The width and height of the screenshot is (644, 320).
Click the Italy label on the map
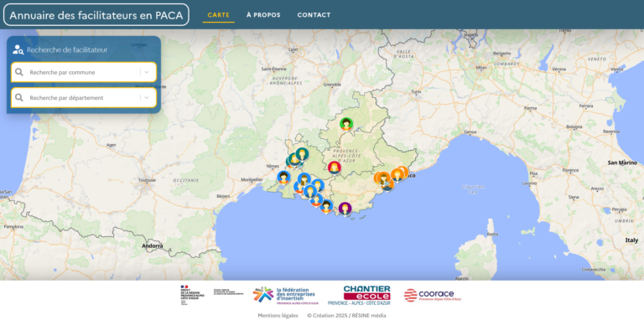click(x=631, y=240)
